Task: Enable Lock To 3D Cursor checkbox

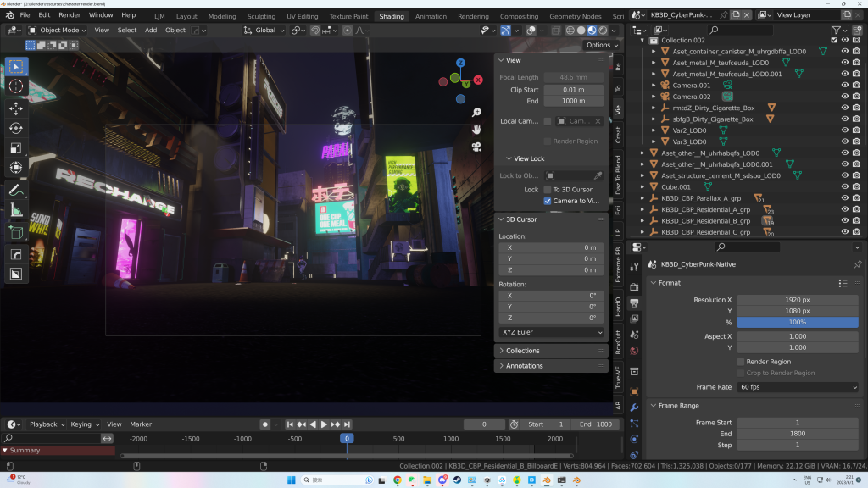Action: tap(548, 189)
